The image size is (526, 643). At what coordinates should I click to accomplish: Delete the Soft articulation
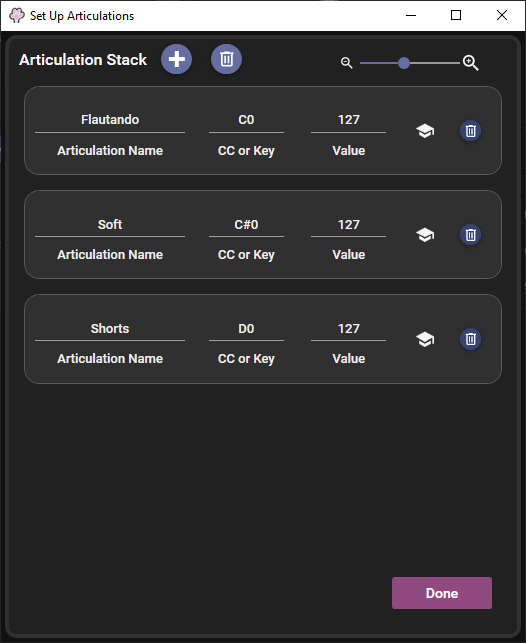(471, 235)
